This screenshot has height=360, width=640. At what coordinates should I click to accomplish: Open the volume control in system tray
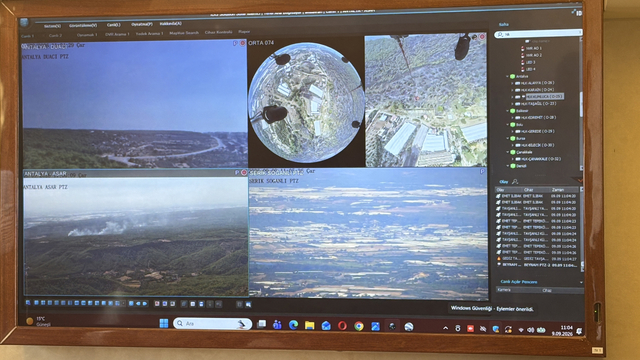click(x=530, y=330)
